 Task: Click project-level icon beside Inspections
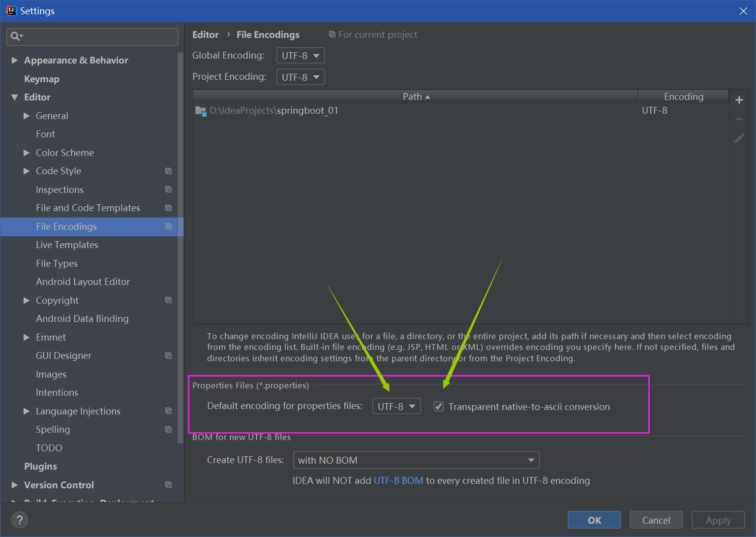168,190
